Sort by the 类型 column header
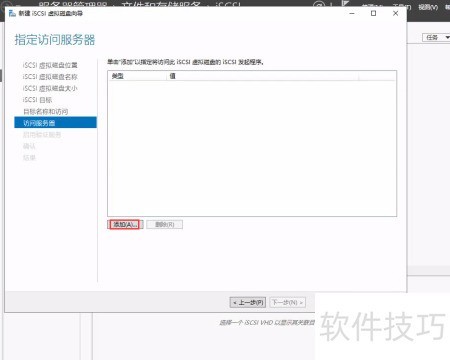Viewport: 450px width, 360px height. [x=137, y=76]
